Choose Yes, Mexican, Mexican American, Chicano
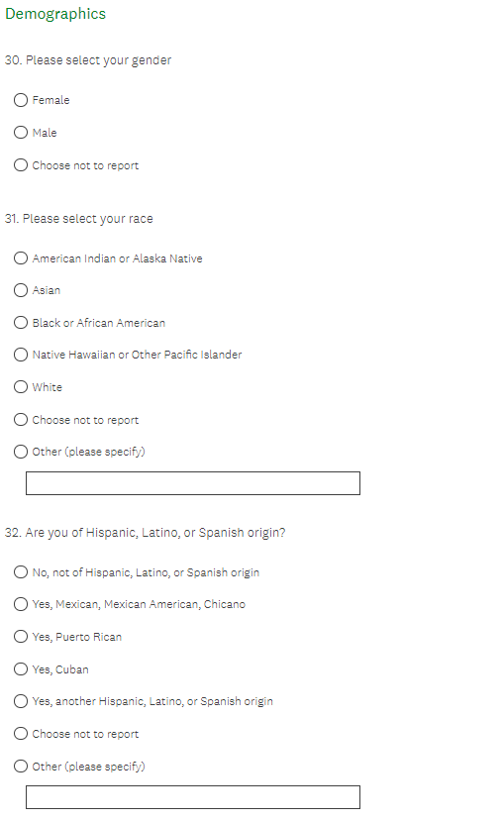The image size is (504, 821). coord(21,604)
